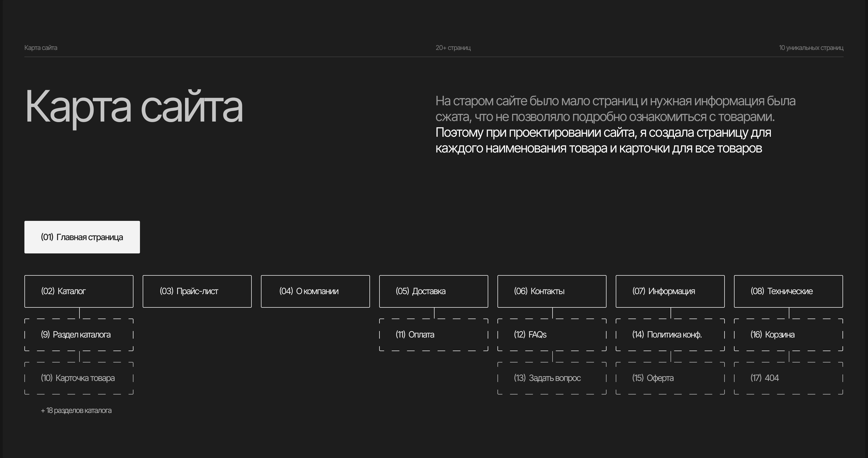The image size is (868, 458).
Task: Click the 10 уникальных страниц label
Action: pyautogui.click(x=811, y=48)
